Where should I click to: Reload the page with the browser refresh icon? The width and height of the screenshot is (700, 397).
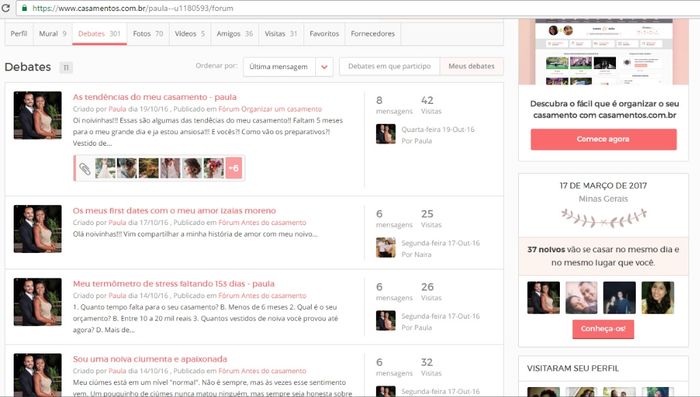point(5,8)
